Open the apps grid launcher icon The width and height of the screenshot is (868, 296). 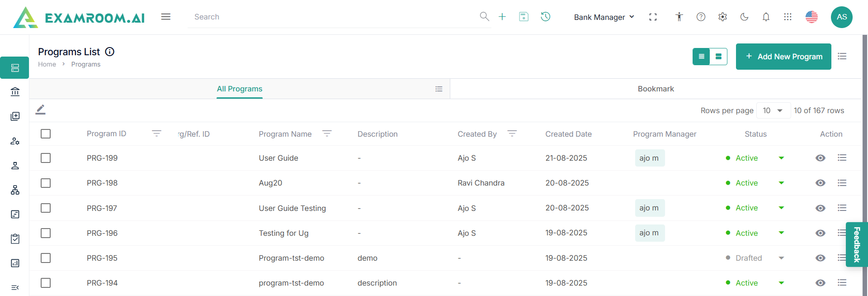pos(788,17)
